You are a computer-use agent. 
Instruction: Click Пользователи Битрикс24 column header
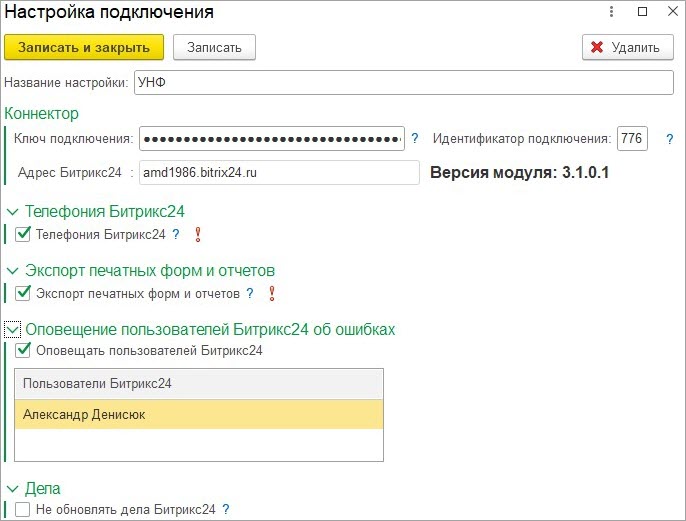pyautogui.click(x=199, y=384)
